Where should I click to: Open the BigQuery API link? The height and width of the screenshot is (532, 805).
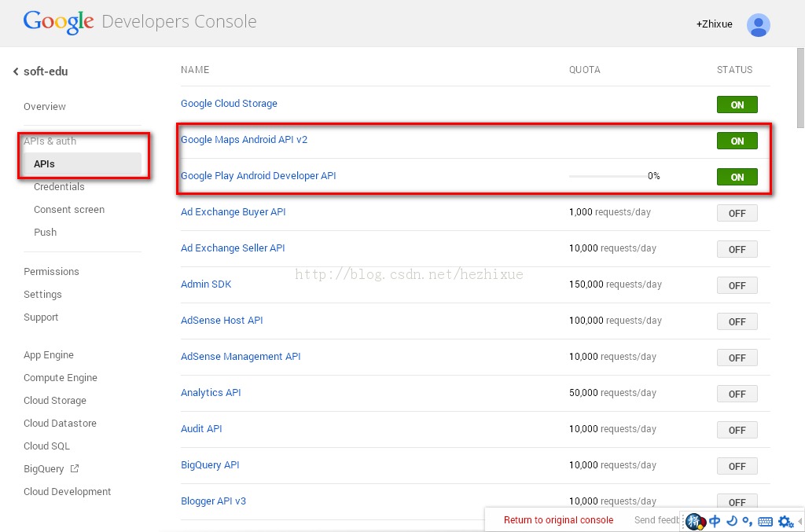pos(210,464)
